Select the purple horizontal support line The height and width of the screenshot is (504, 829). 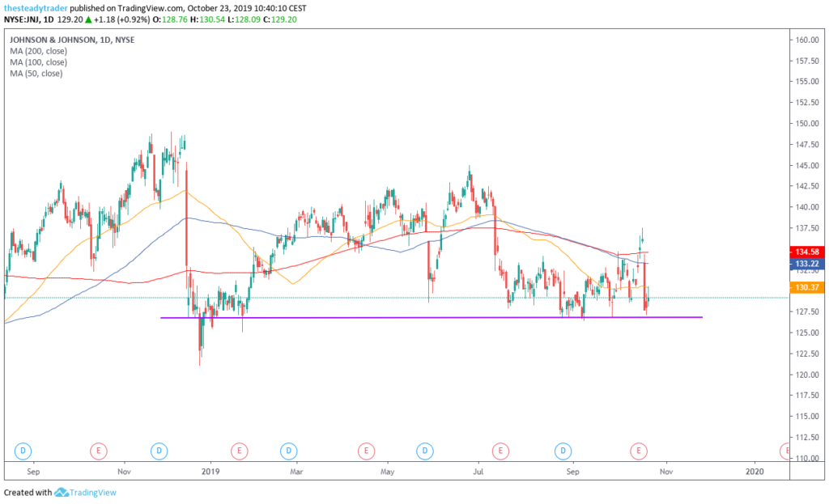click(432, 317)
